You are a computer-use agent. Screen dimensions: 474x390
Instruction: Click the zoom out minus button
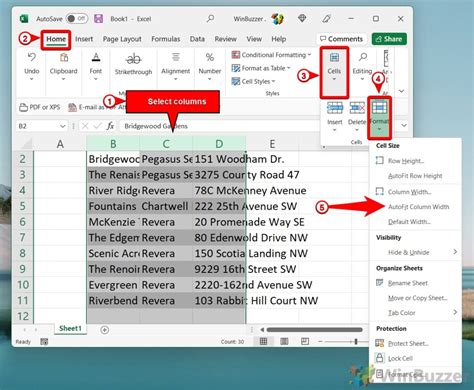tap(320, 341)
